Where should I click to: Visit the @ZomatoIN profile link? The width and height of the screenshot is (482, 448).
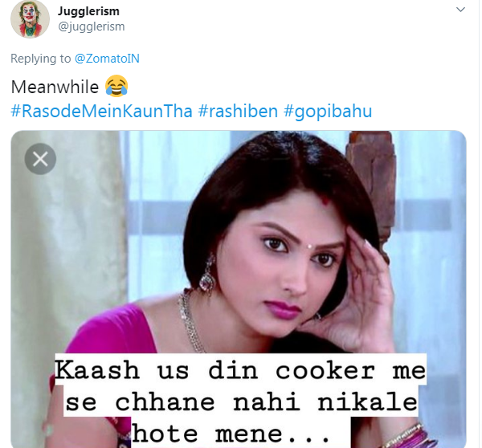[107, 59]
